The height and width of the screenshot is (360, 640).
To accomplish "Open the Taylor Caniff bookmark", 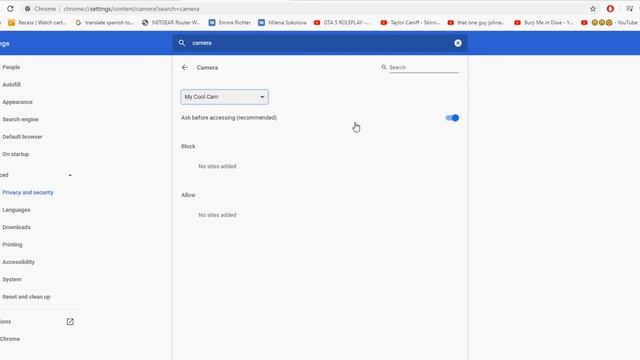I will [410, 22].
